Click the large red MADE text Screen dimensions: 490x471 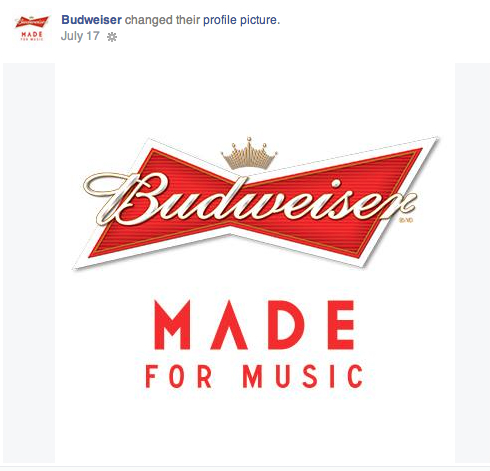[254, 325]
